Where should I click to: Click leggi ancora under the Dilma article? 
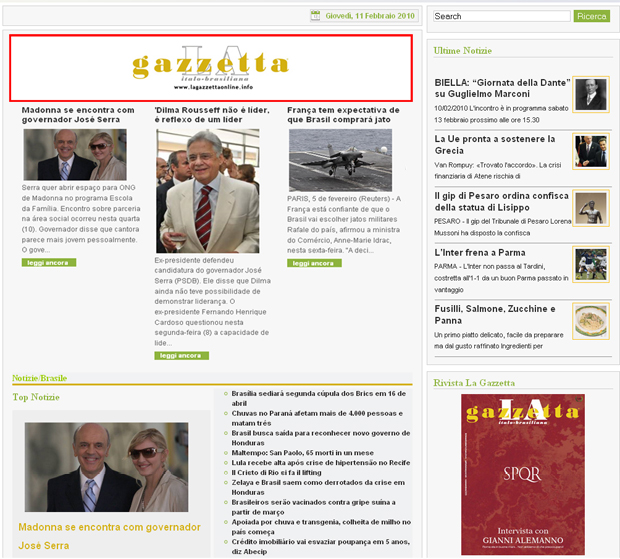tap(181, 355)
